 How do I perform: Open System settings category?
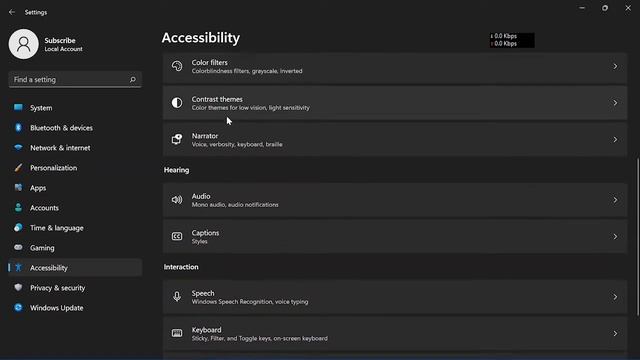75,108
